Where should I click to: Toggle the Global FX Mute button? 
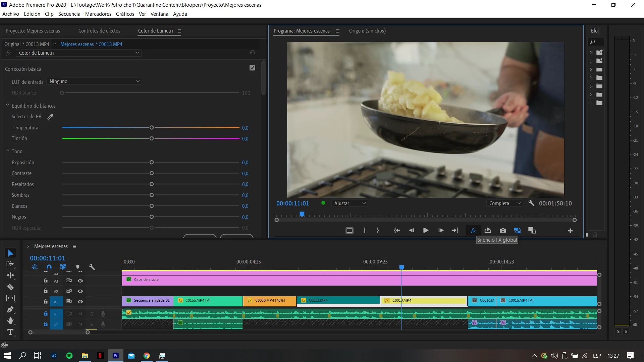473,231
